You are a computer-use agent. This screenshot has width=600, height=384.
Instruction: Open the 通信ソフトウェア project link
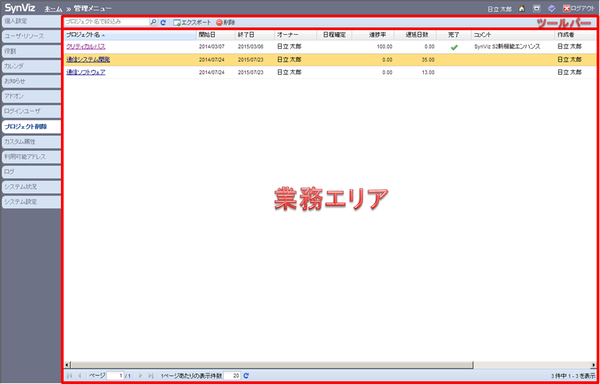[85, 72]
